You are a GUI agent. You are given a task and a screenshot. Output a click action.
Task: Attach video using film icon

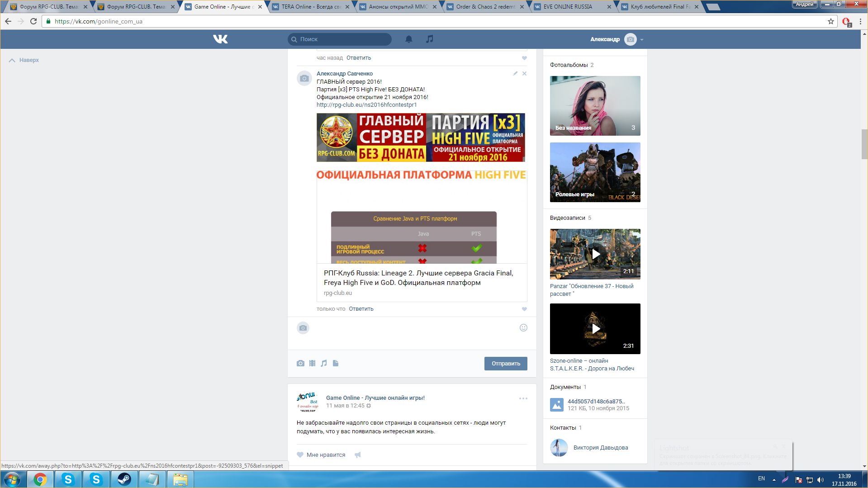pos(312,363)
